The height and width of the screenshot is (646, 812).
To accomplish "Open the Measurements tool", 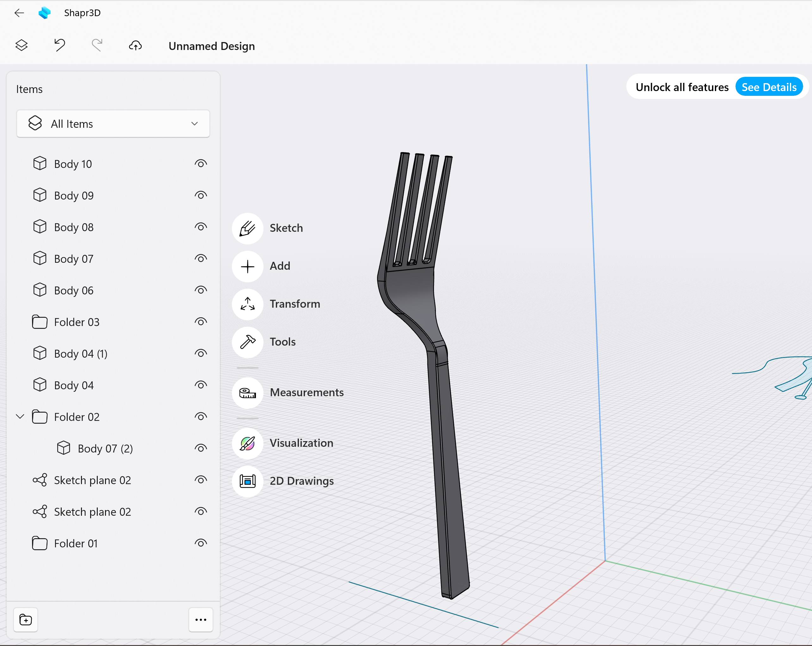I will pos(247,393).
